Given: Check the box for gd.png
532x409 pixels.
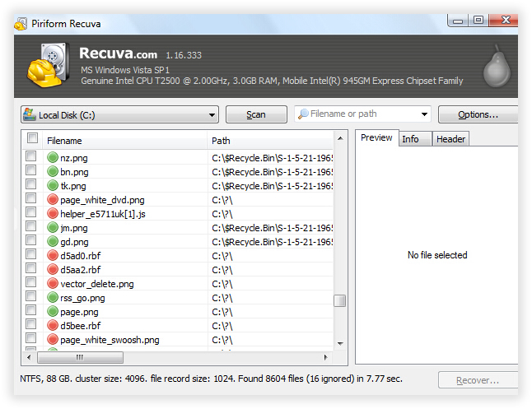Looking at the screenshot, I should tap(30, 240).
